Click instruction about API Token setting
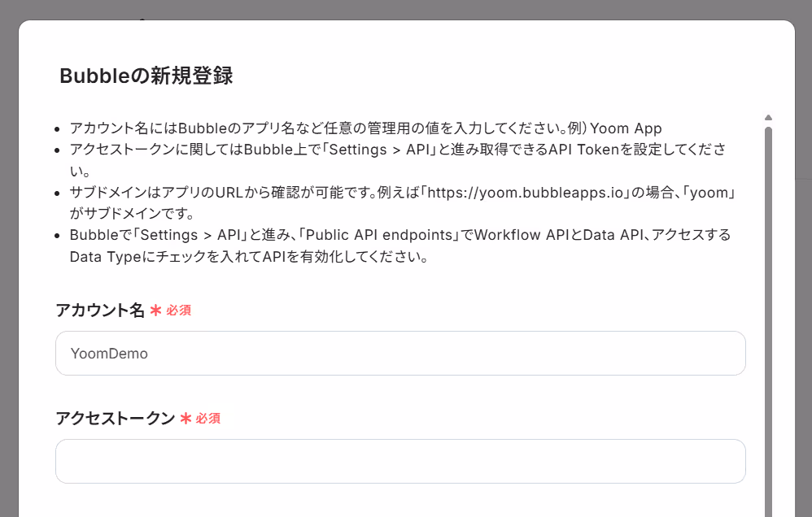 click(x=398, y=160)
